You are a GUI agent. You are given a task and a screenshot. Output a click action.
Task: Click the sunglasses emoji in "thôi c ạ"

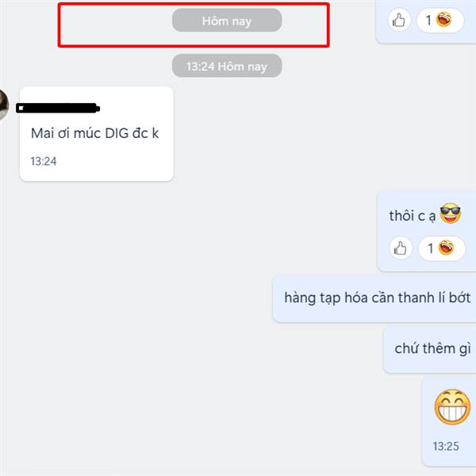[450, 213]
